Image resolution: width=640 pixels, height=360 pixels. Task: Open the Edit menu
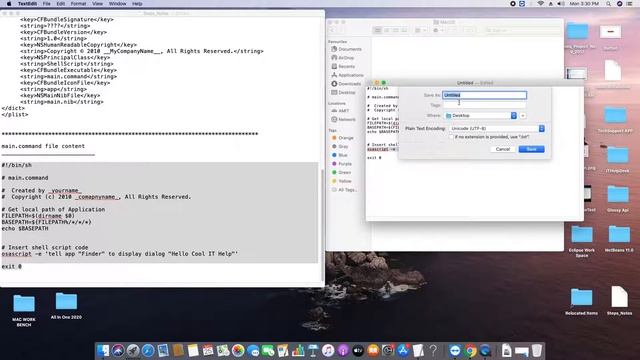[61, 4]
